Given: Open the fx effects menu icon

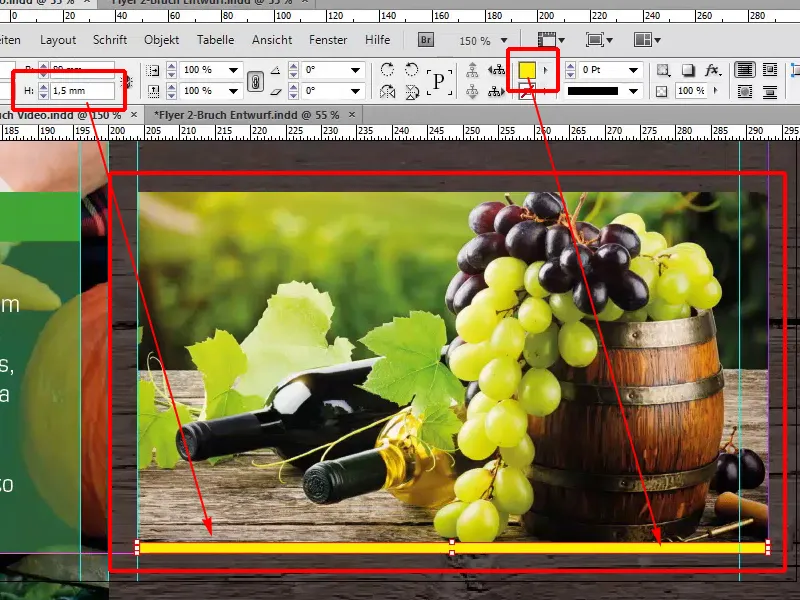Looking at the screenshot, I should click(x=713, y=69).
